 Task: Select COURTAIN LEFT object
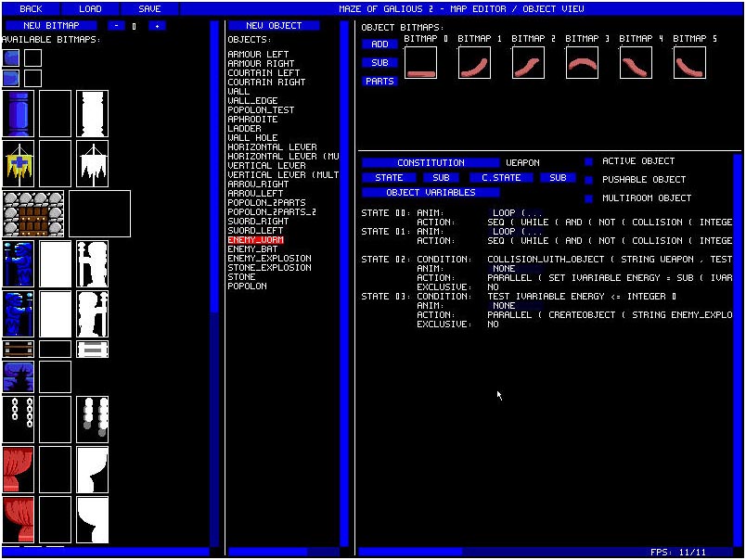pyautogui.click(x=264, y=72)
